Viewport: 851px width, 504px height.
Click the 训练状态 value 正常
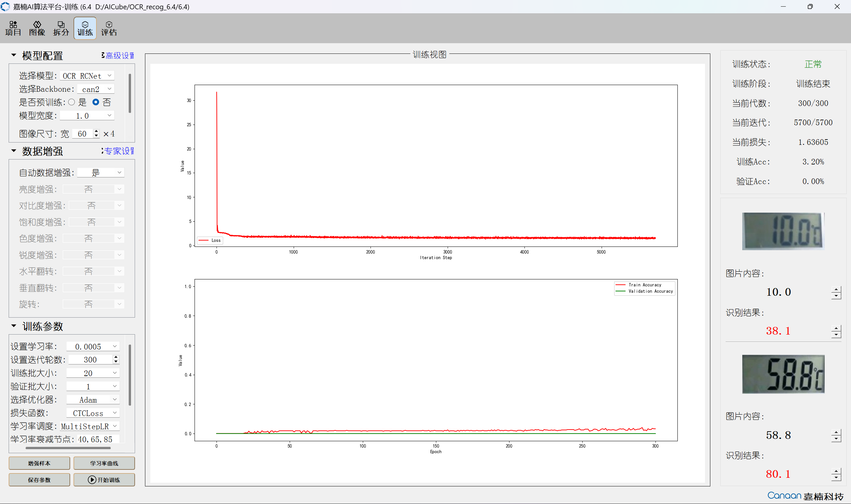813,64
